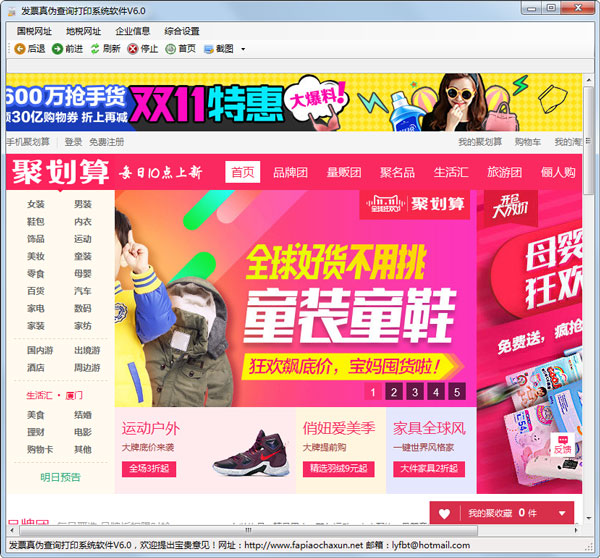This screenshot has height=558, width=600.
Task: Open the 酒店 category
Action: (x=36, y=368)
